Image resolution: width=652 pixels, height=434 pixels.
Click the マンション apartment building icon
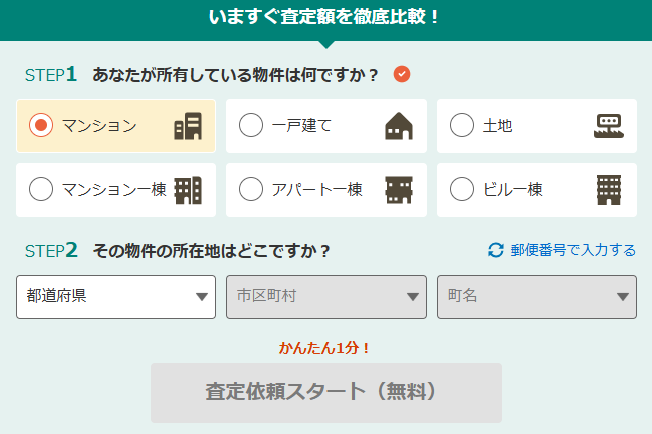(x=187, y=126)
